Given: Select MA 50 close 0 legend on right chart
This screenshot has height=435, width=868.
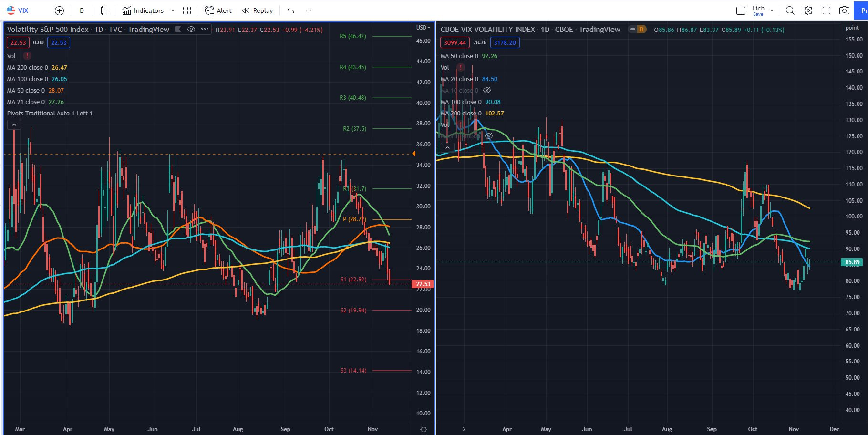Looking at the screenshot, I should tap(469, 56).
